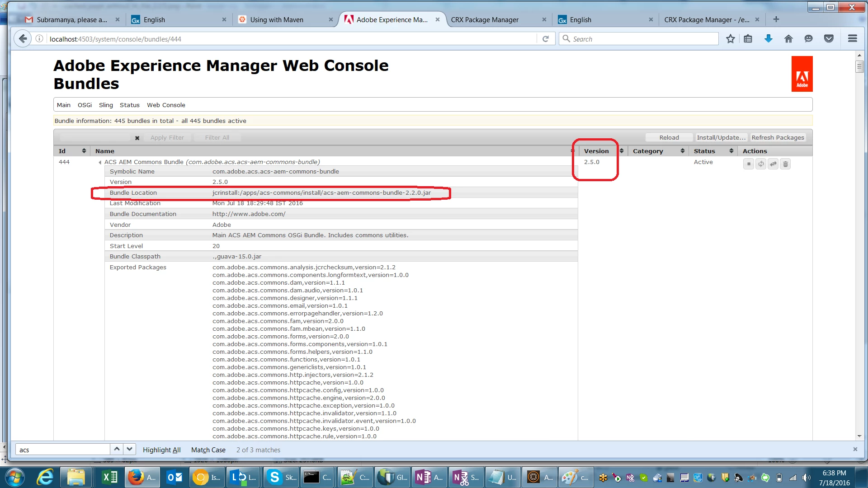Click the Reload bundles button
Image resolution: width=868 pixels, height=488 pixels.
pos(669,138)
